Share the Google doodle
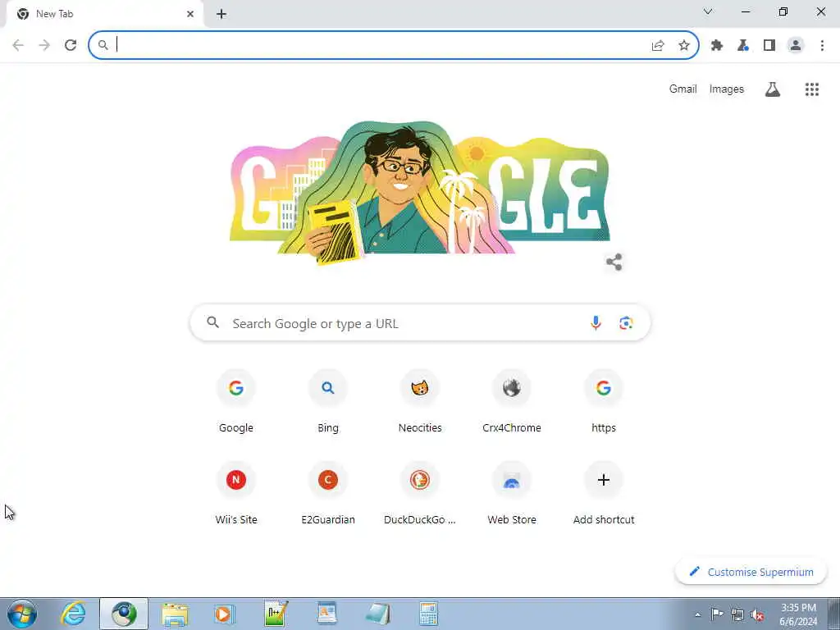This screenshot has height=630, width=840. tap(614, 262)
